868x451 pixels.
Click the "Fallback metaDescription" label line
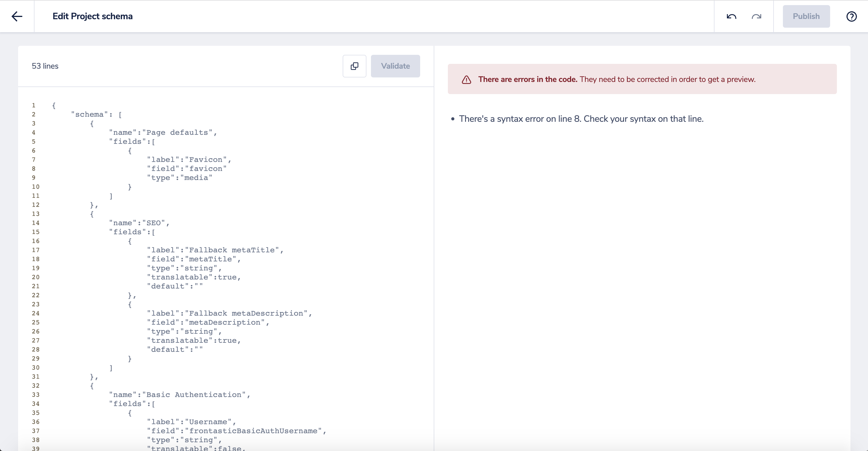(229, 313)
